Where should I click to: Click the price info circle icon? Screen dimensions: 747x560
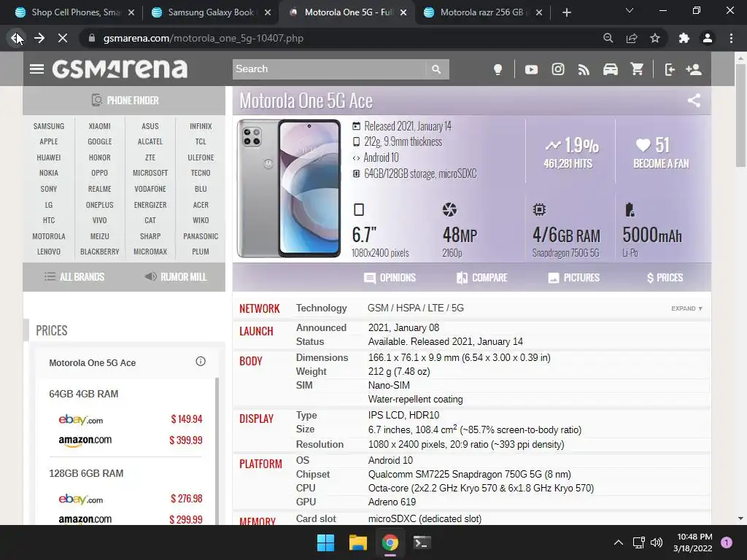click(201, 362)
